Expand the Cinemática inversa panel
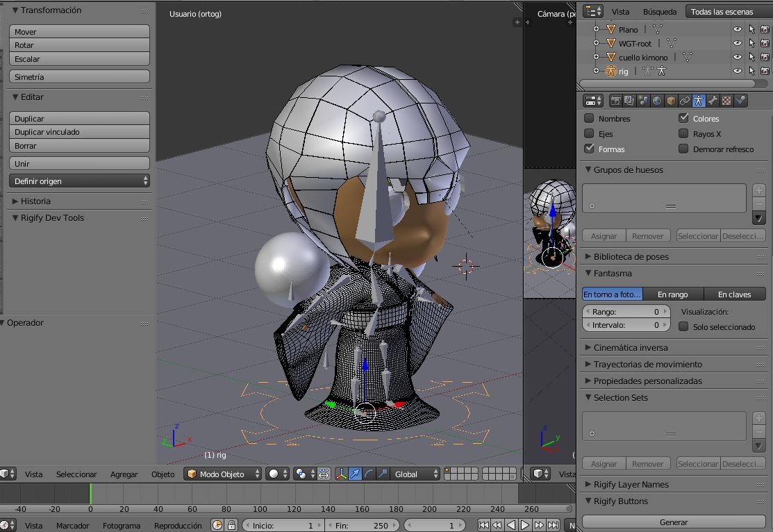Viewport: 773px width, 532px height. (x=630, y=347)
